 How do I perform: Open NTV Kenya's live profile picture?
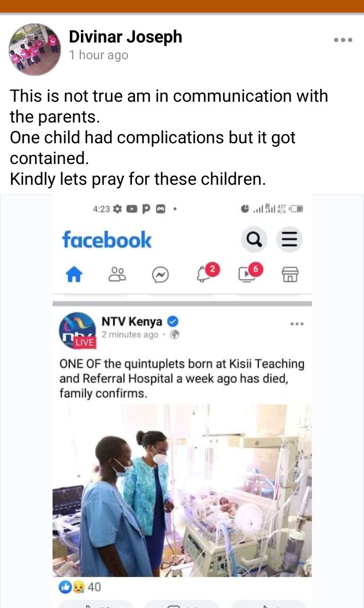tap(77, 331)
